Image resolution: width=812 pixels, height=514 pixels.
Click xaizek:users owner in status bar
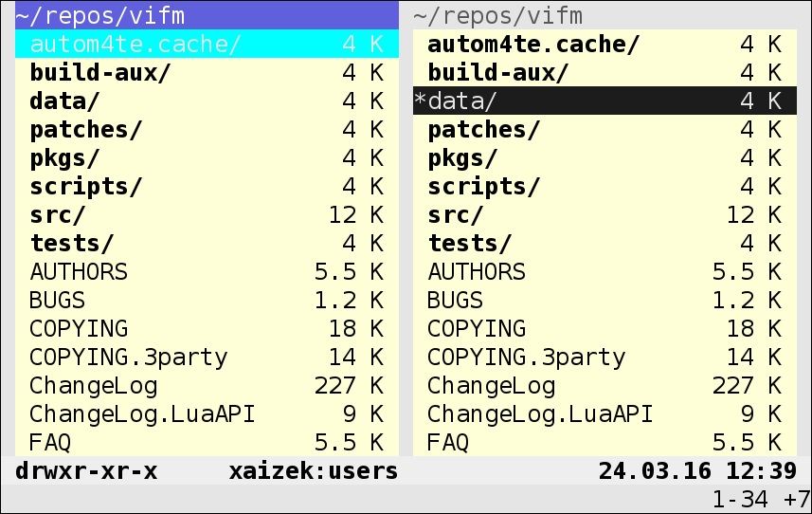(314, 471)
